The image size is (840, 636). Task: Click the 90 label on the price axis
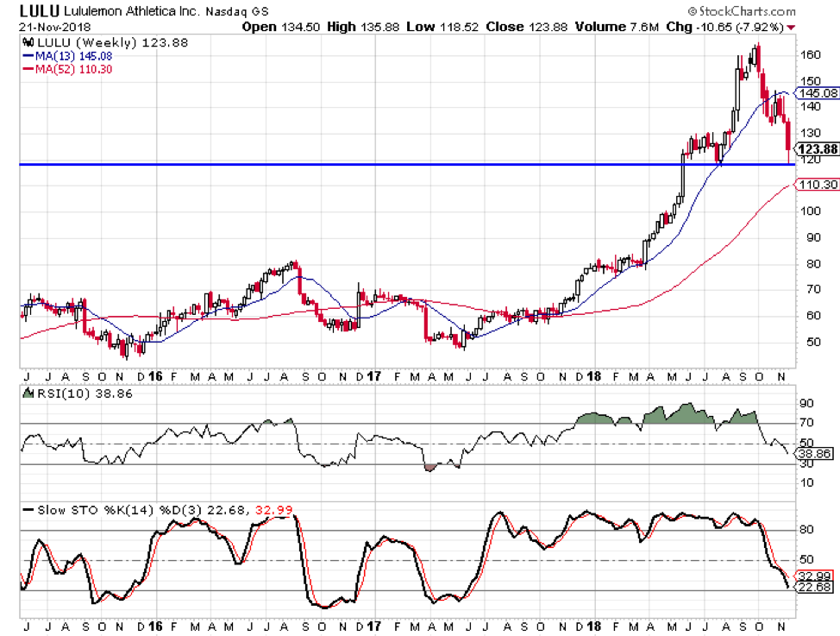[814, 237]
